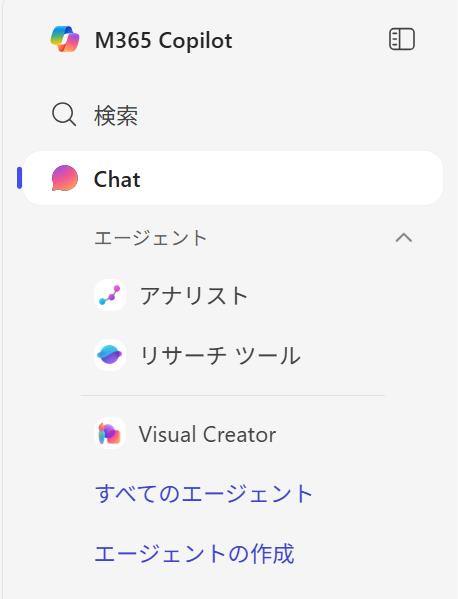Collapse the エージェント section with the chevron

404,238
